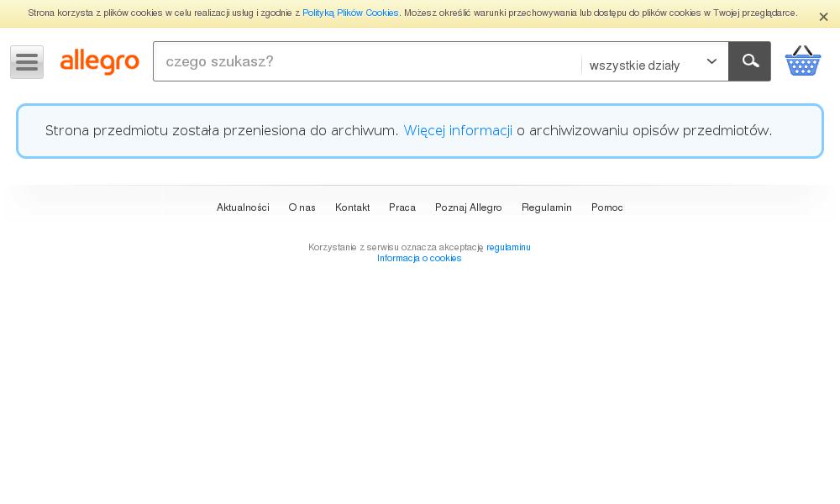Click the search magnifier button
The image size is (840, 504).
(x=749, y=61)
